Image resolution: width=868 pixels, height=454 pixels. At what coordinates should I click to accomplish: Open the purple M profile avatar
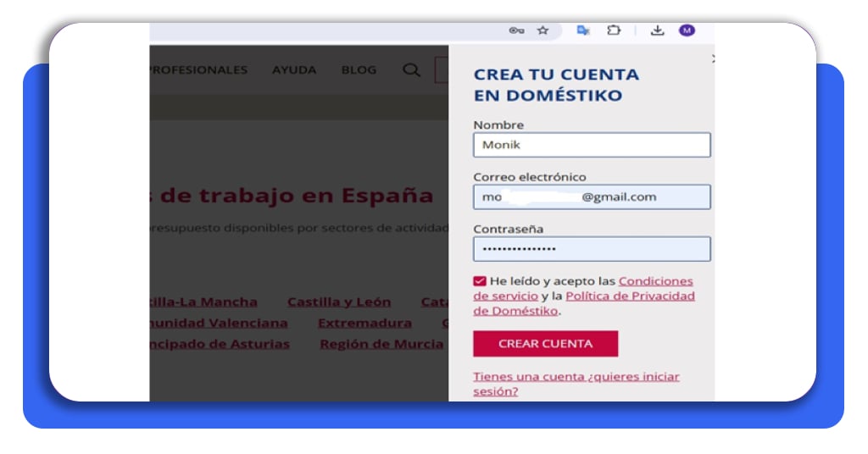(687, 30)
